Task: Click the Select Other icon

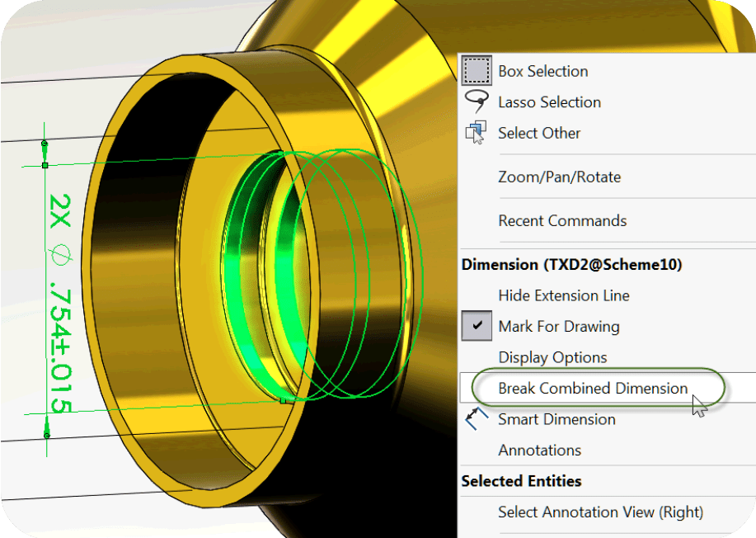Action: coord(477,133)
